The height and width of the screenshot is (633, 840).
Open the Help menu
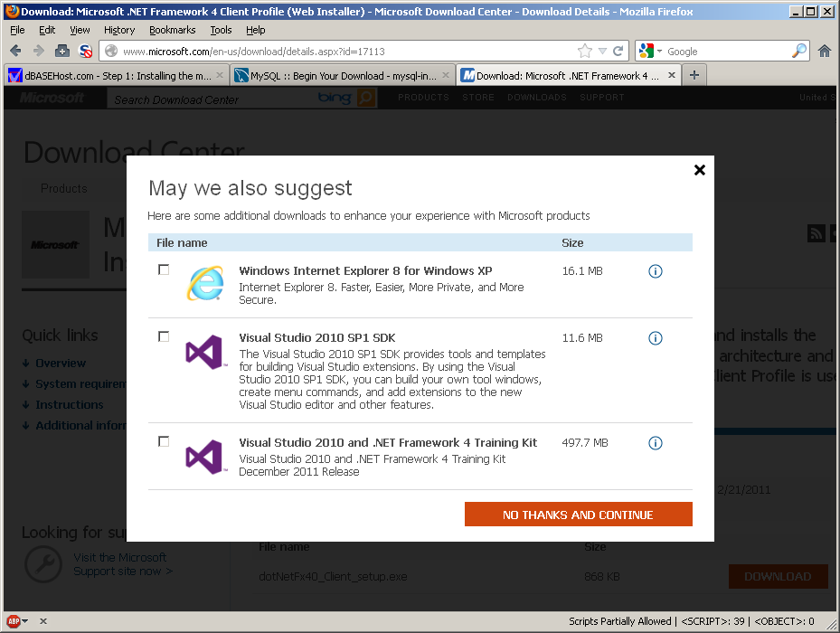[256, 30]
